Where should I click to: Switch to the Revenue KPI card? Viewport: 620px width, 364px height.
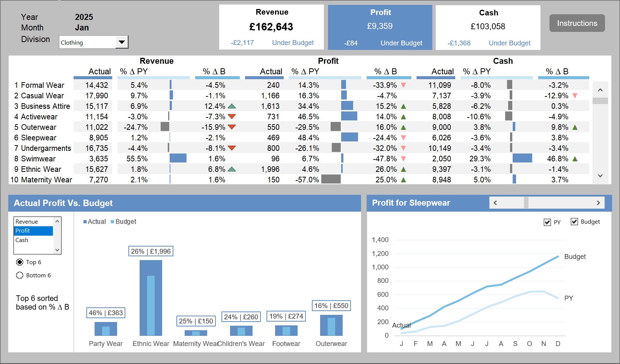271,26
